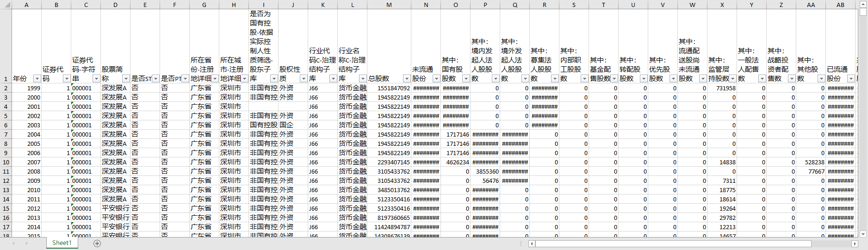Click vertical scrollbar up arrow
This screenshot has height=250, width=868.
click(x=863, y=4)
